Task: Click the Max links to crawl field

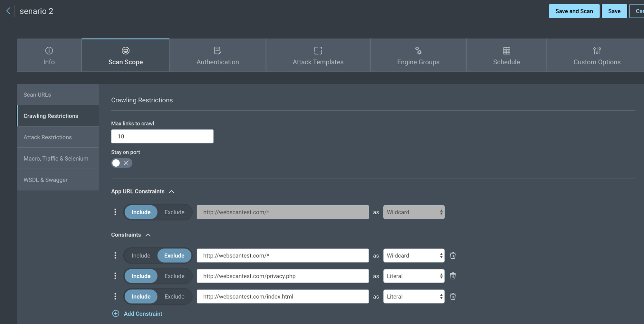Action: click(162, 136)
